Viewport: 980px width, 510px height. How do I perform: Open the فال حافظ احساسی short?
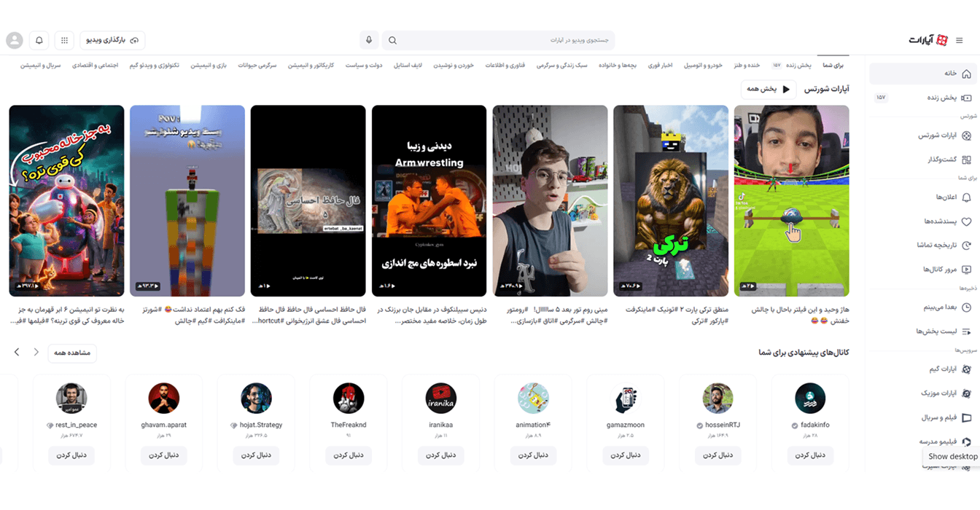coord(308,201)
